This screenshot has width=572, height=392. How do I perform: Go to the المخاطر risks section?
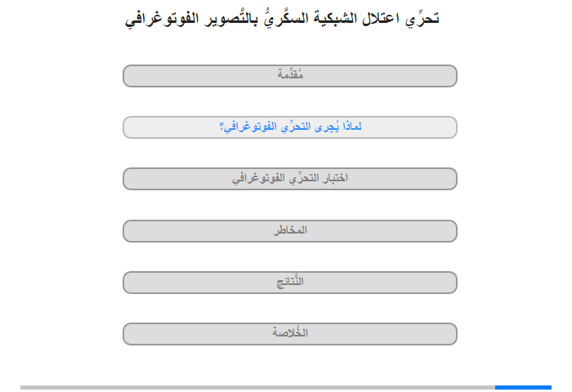click(289, 231)
